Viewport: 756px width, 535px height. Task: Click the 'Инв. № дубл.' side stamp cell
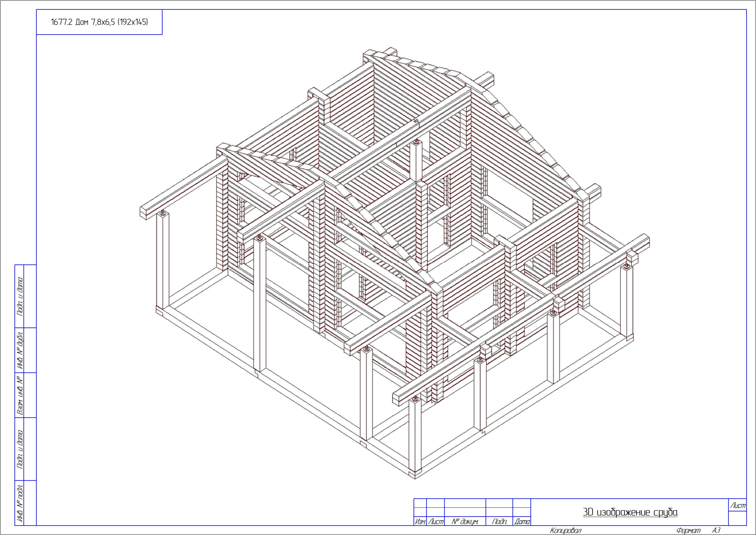click(19, 350)
